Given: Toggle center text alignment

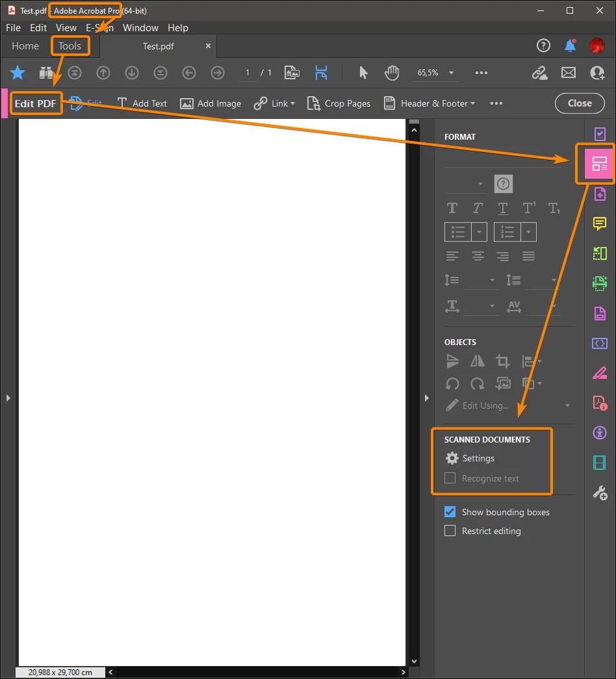Looking at the screenshot, I should (478, 256).
